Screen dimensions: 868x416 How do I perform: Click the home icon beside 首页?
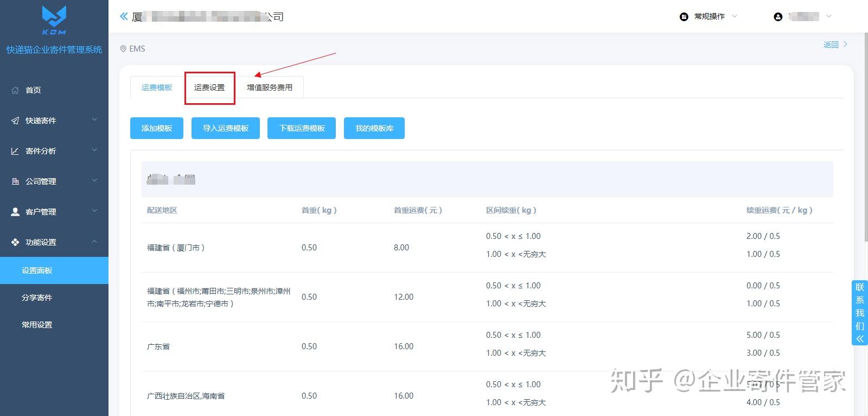15,90
